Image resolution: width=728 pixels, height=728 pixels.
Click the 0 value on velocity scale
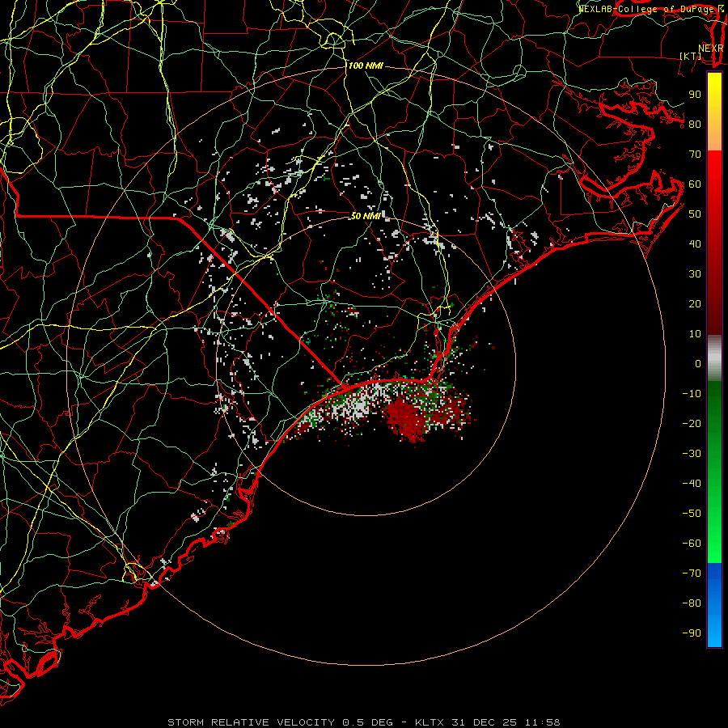tap(698, 364)
